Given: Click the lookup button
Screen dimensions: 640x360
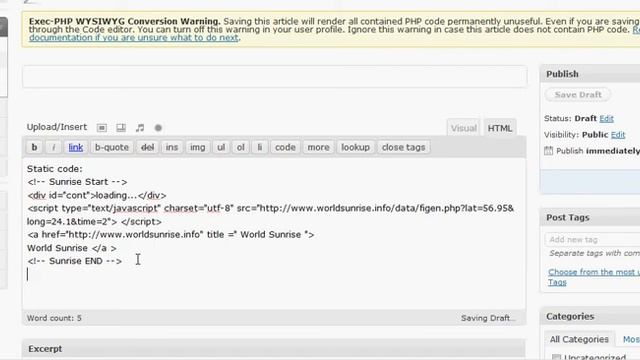Looking at the screenshot, I should point(355,147).
